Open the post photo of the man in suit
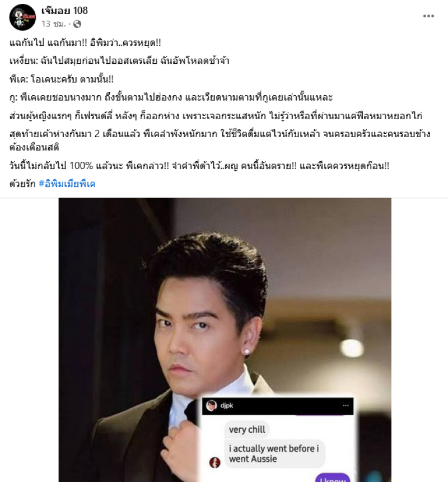 point(225,340)
